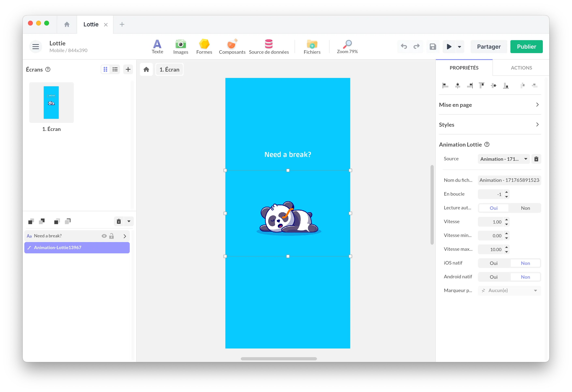The height and width of the screenshot is (392, 572).
Task: Set Lecture automatique to Non
Action: point(525,208)
